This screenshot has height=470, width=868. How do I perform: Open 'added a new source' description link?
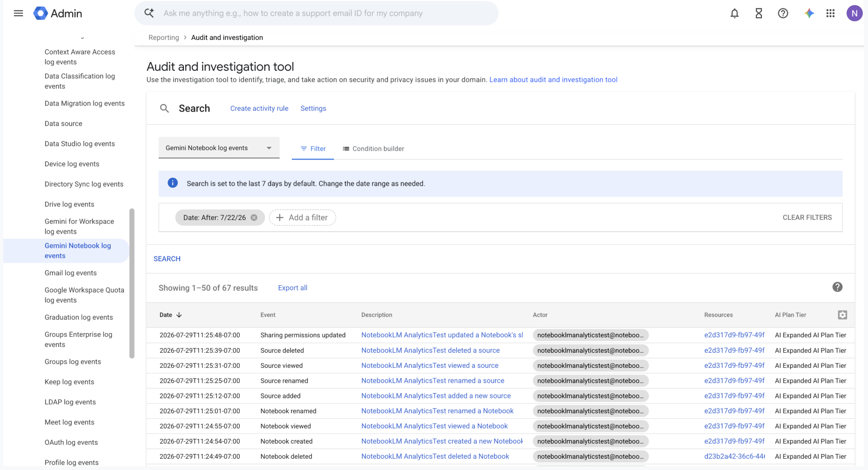coord(436,396)
